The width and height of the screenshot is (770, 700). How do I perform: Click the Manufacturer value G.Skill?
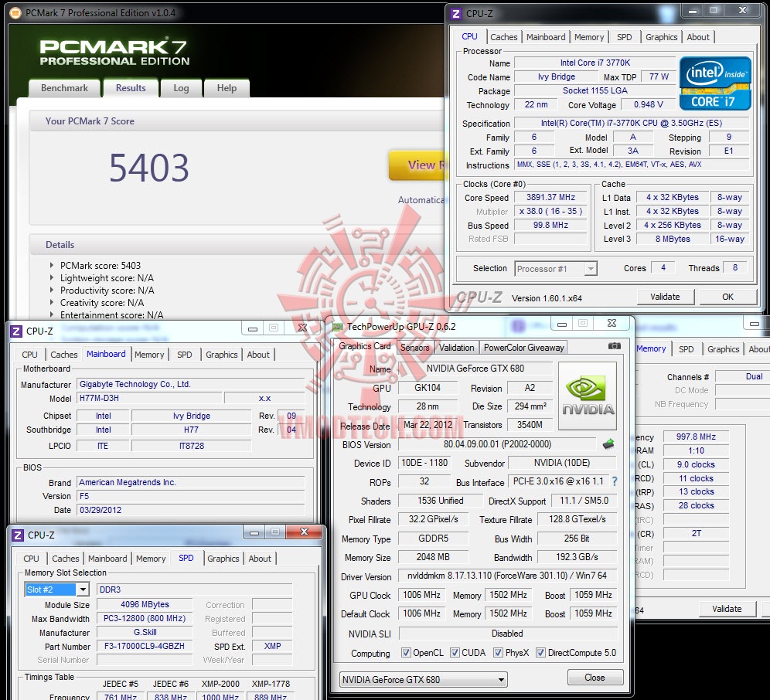[x=145, y=632]
